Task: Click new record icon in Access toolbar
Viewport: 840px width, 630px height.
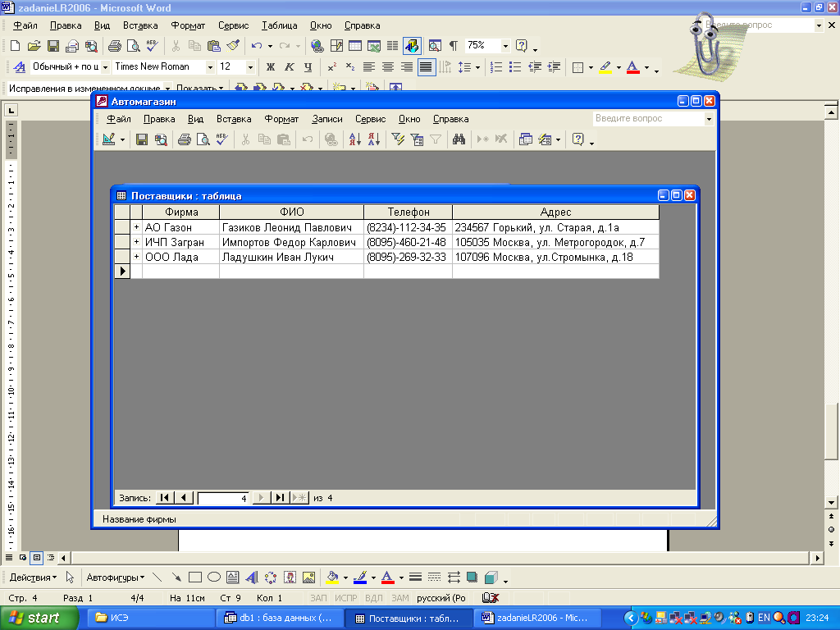Action: [x=482, y=139]
